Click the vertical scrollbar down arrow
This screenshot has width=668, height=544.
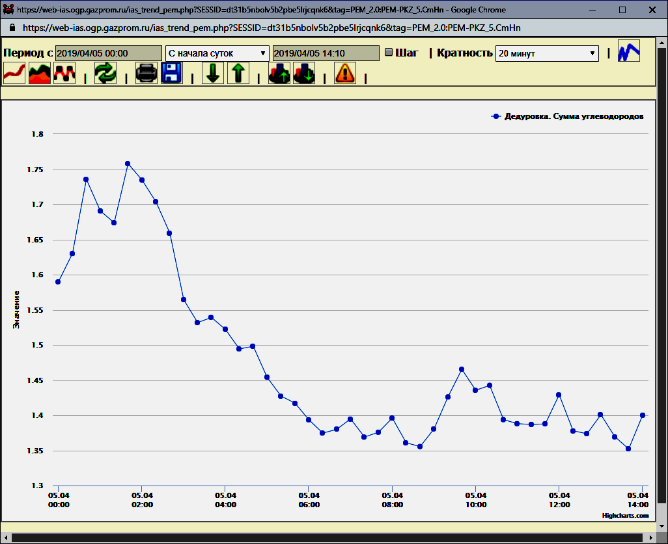pyautogui.click(x=662, y=527)
